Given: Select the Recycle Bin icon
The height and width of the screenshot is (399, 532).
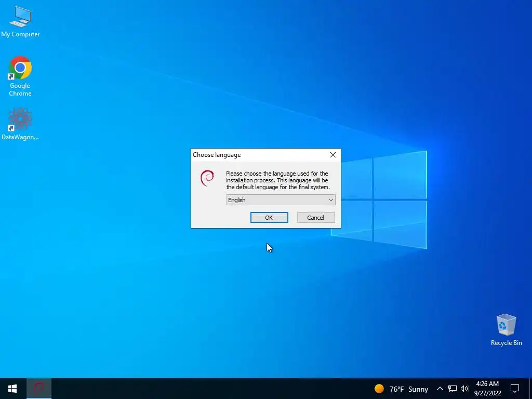Looking at the screenshot, I should tap(506, 329).
